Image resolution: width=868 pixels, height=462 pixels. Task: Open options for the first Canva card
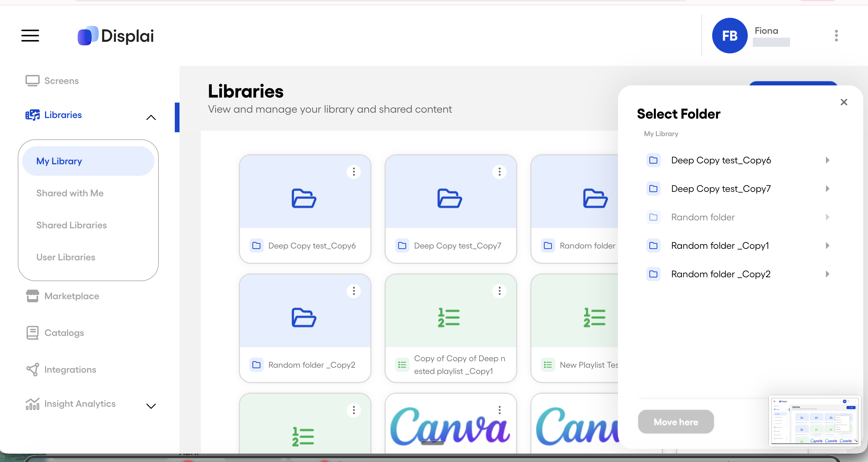pos(499,410)
